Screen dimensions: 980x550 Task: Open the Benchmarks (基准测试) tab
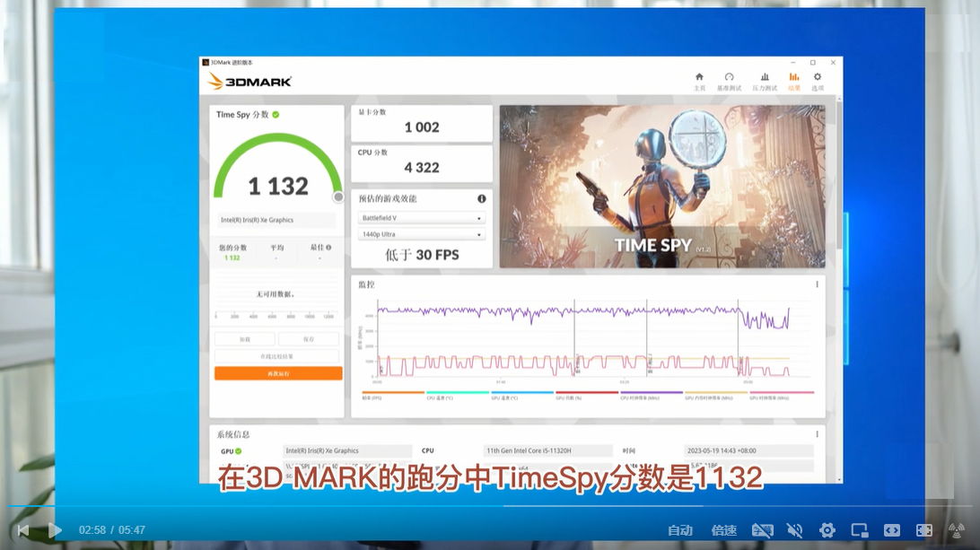729,82
